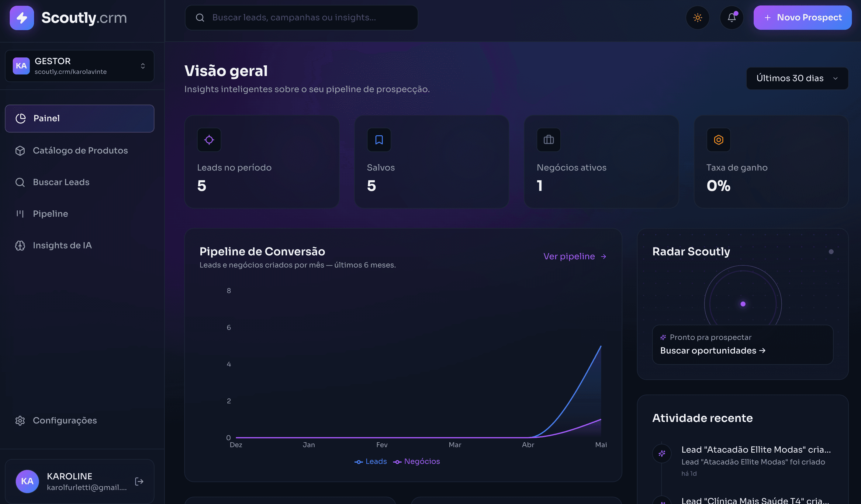This screenshot has width=861, height=504.
Task: Click the Buscar Leads magnifier icon
Action: coord(20,182)
